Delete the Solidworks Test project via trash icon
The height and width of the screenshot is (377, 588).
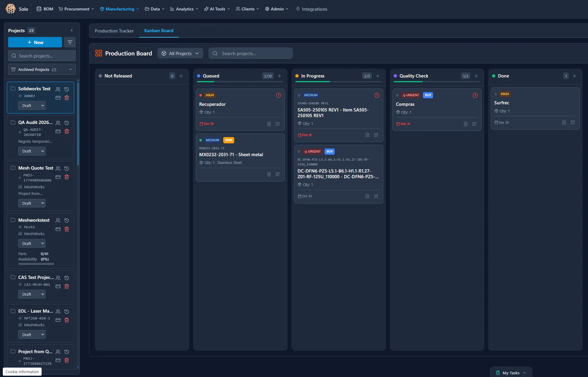coord(67,98)
